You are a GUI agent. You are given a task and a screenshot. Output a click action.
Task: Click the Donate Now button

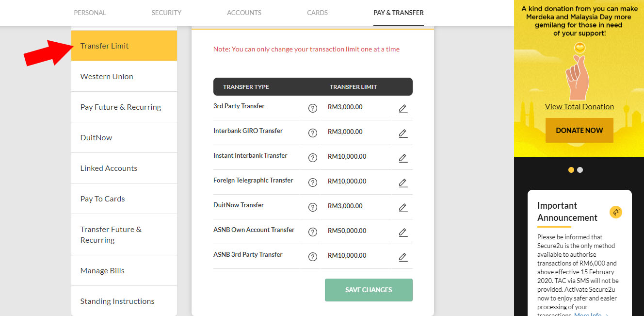click(x=579, y=130)
